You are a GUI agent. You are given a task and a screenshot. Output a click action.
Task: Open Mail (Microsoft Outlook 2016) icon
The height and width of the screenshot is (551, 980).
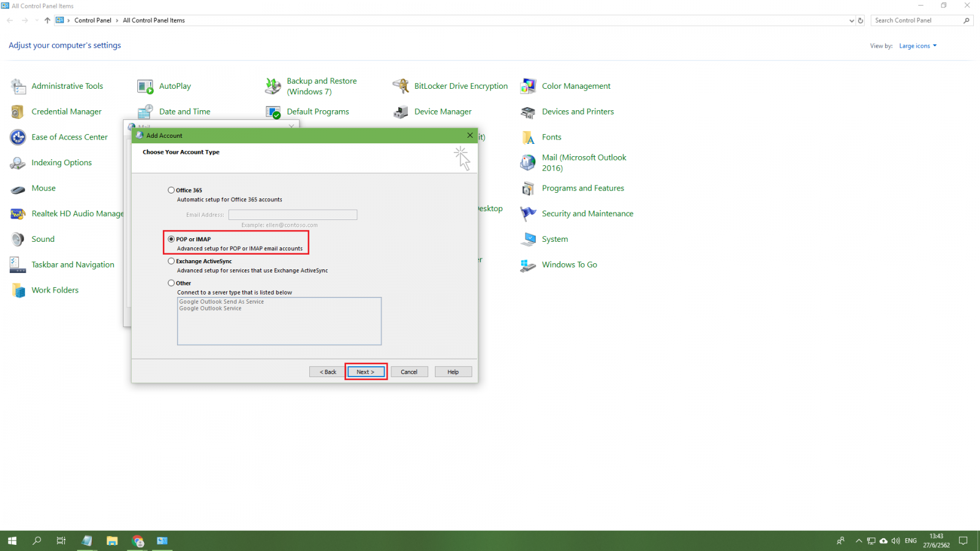(528, 163)
